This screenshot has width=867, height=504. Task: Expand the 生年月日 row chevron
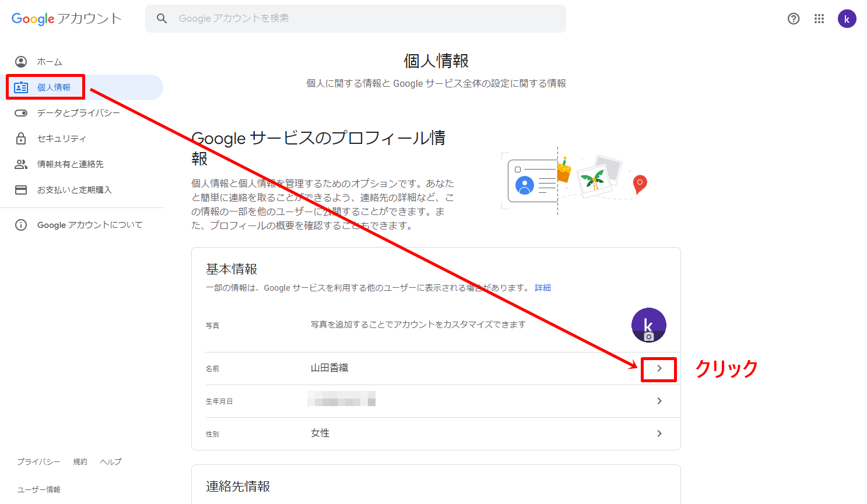coord(659,401)
